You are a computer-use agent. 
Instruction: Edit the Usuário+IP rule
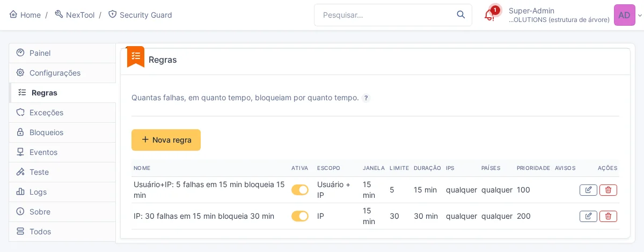(x=588, y=190)
